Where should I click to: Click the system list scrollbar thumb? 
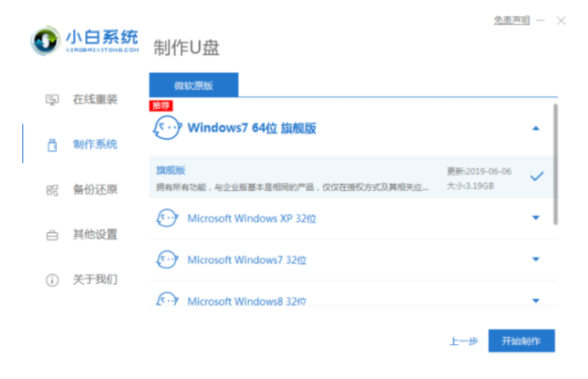click(x=556, y=165)
